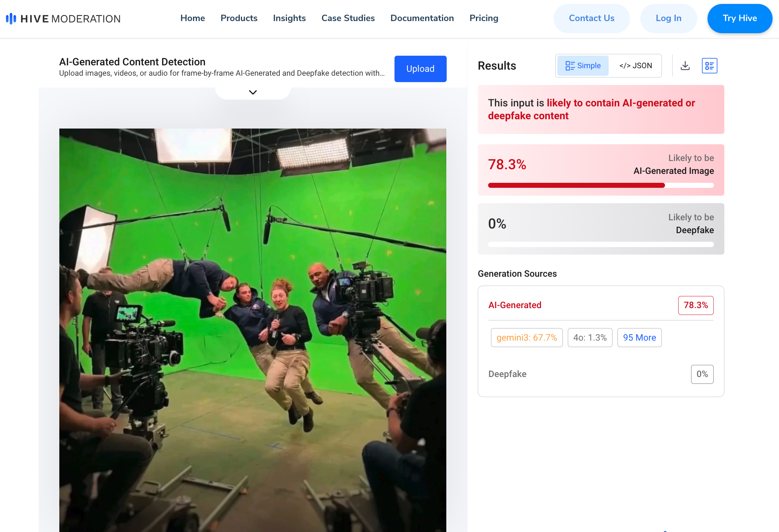The height and width of the screenshot is (532, 779).
Task: Click the Try Hive button
Action: click(739, 18)
